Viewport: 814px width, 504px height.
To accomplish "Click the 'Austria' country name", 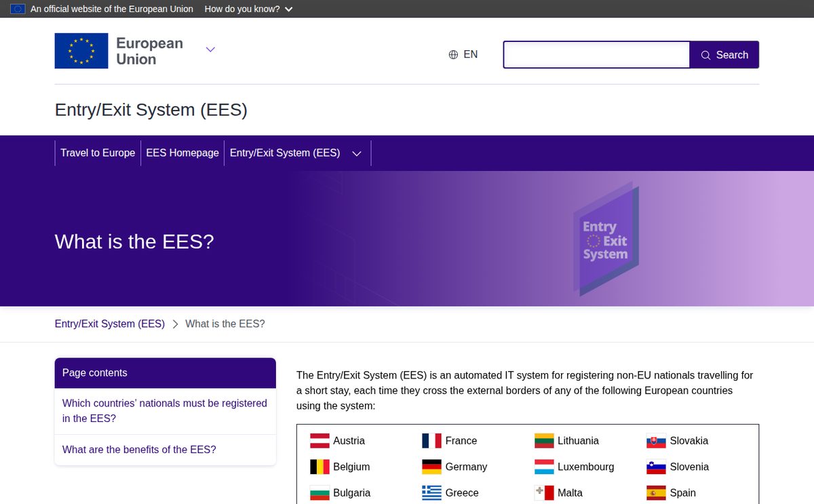I will 349,441.
